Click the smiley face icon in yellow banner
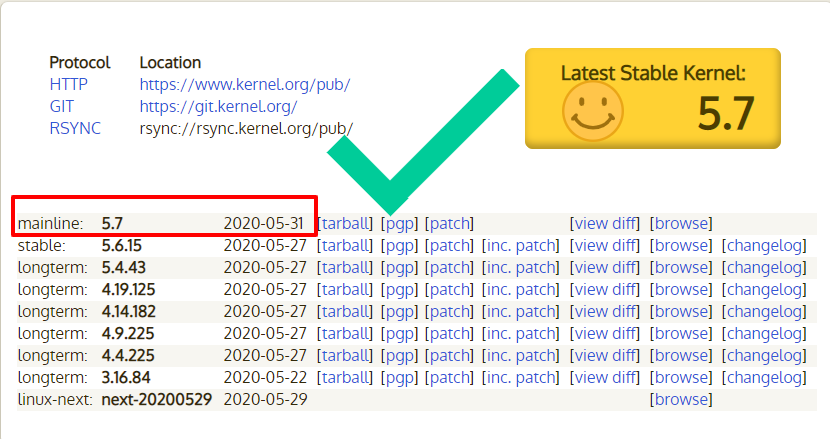This screenshot has height=439, width=830. [592, 111]
